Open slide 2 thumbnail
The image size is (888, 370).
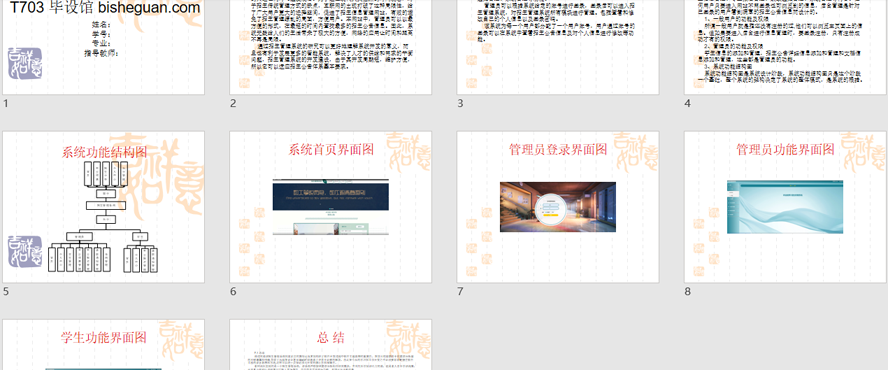(x=331, y=47)
